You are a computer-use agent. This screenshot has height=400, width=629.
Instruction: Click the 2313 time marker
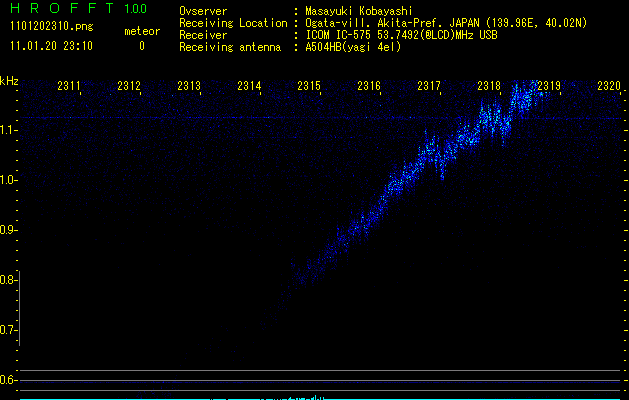point(189,86)
